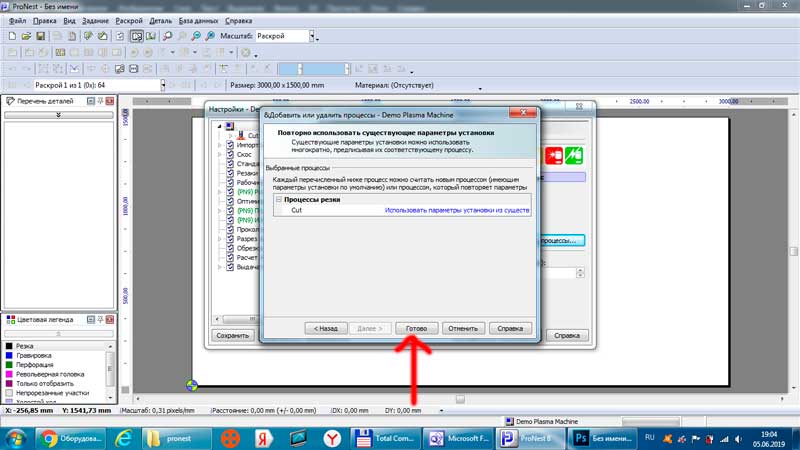
Task: Expand the Cut node in settings tree
Action: point(230,136)
